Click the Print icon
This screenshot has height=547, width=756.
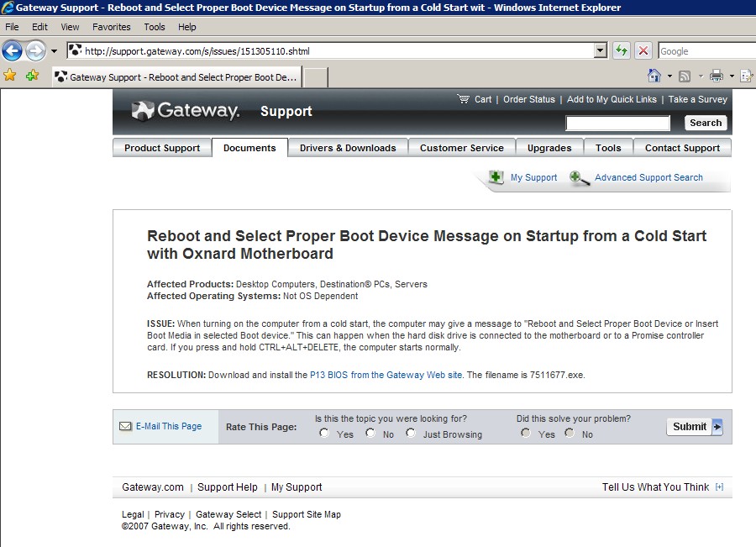(x=717, y=76)
